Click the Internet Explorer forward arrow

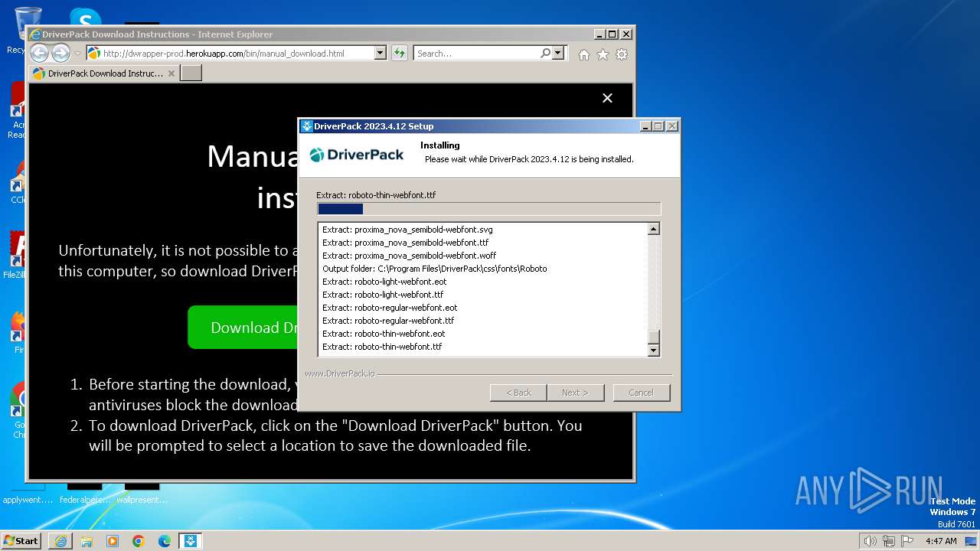click(60, 53)
